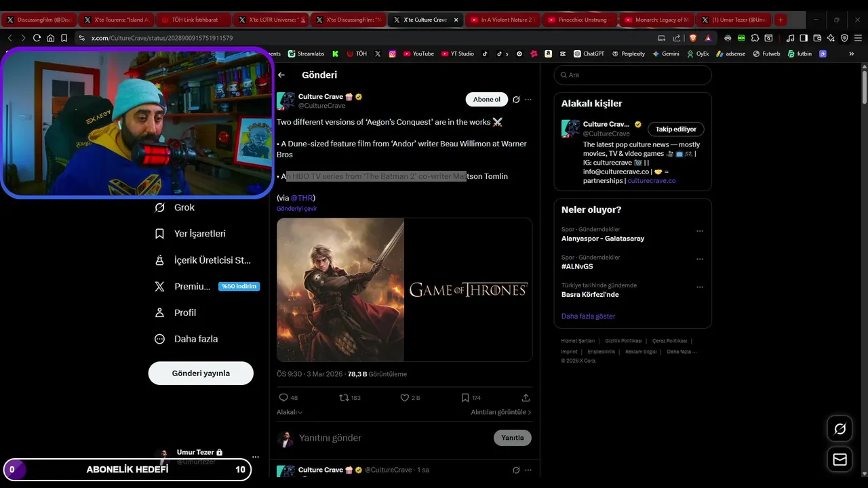The height and width of the screenshot is (488, 868).
Task: Switch to DiscussingFilm tab
Action: [39, 20]
